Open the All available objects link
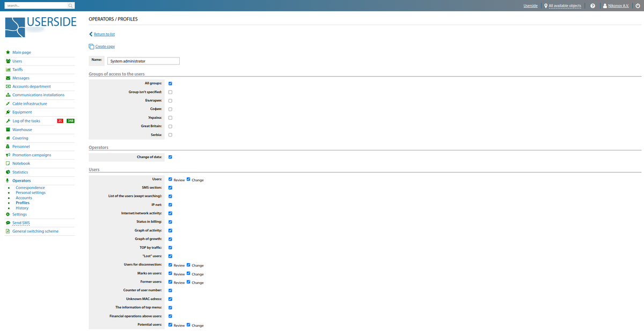644x332 pixels. [565, 5]
